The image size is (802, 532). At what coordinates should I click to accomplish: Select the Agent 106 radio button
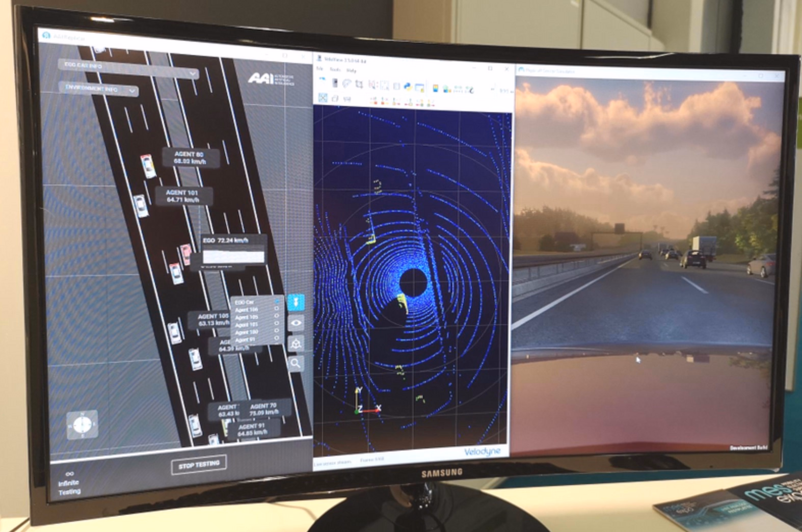277,308
